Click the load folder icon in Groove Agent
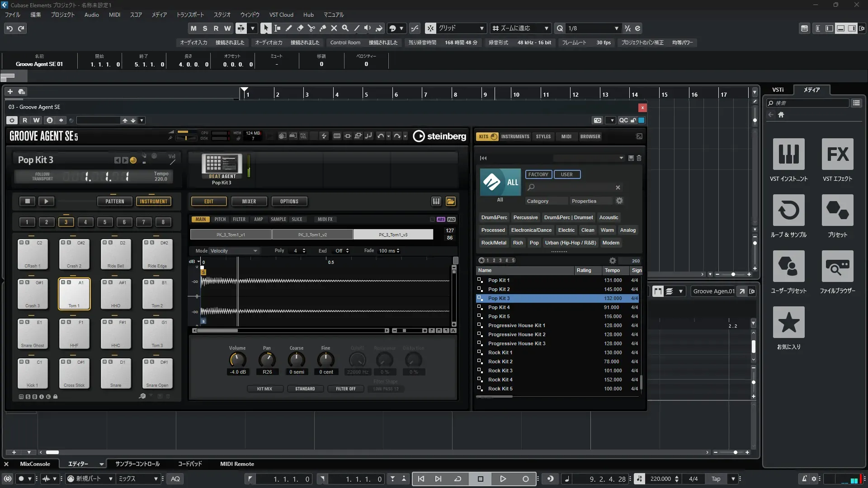Image resolution: width=868 pixels, height=488 pixels. point(450,202)
